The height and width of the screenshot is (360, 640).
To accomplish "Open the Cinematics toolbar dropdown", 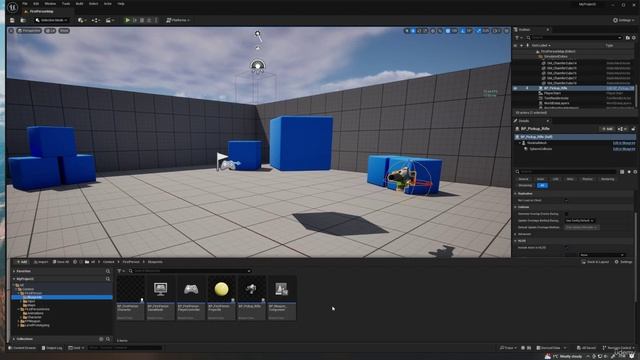I will coord(110,20).
